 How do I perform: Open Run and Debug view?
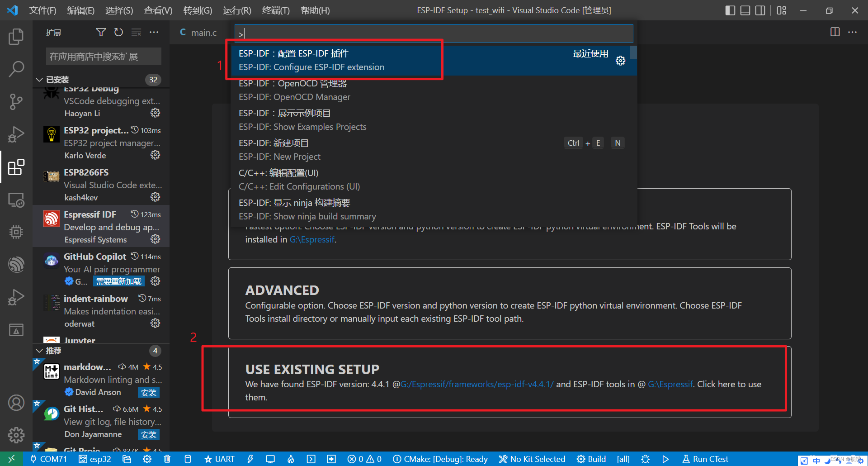(x=16, y=134)
